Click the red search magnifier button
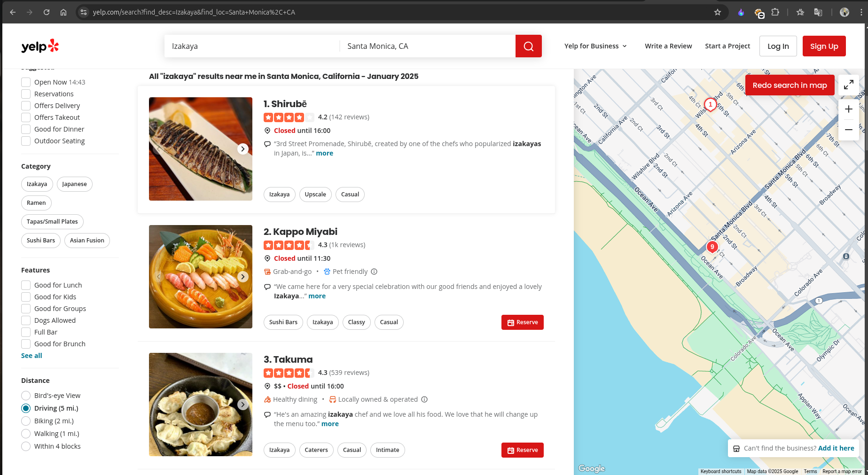 pos(528,46)
